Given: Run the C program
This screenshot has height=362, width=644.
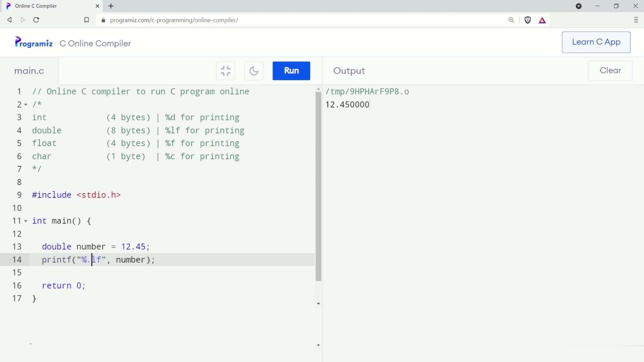Looking at the screenshot, I should 291,71.
